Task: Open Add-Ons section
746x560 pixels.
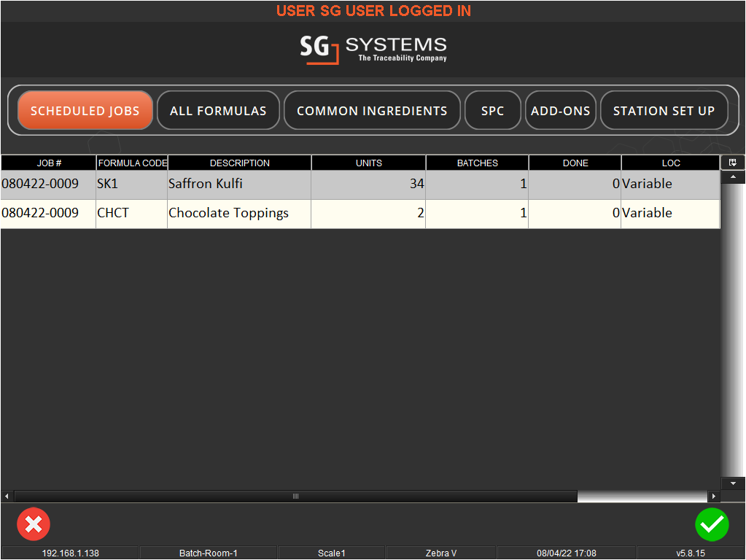Action: [x=561, y=110]
